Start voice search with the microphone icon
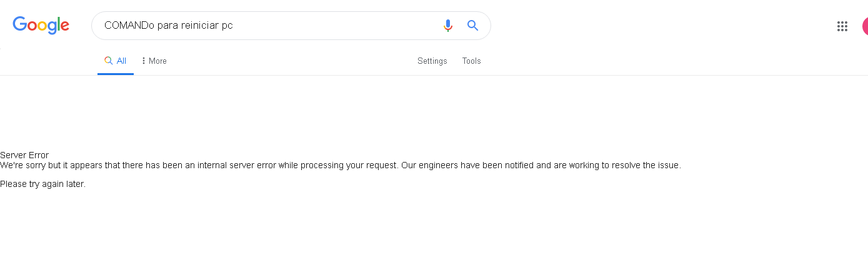 pyautogui.click(x=447, y=26)
